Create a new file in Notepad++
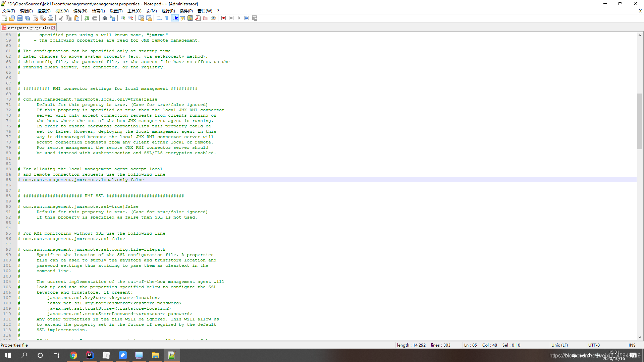 point(4,18)
